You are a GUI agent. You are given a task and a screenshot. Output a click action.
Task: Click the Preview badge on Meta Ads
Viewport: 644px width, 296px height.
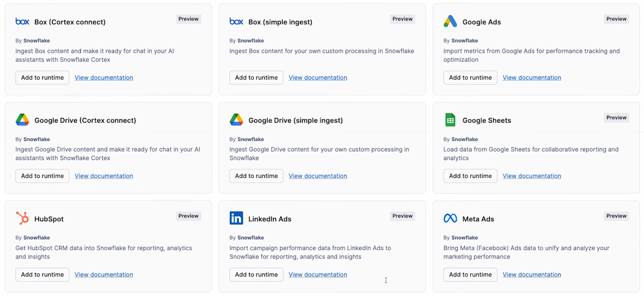pyautogui.click(x=616, y=216)
